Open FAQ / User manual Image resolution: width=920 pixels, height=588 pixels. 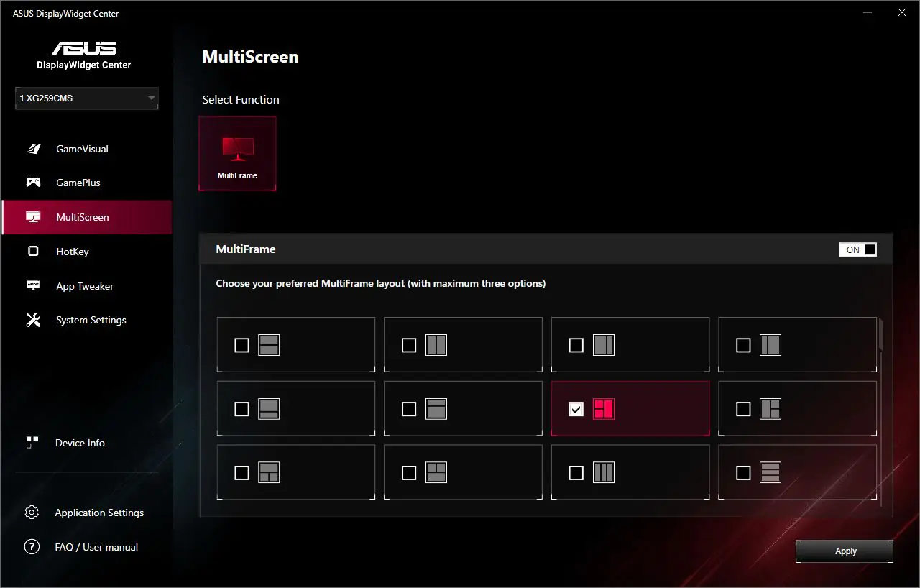[96, 547]
